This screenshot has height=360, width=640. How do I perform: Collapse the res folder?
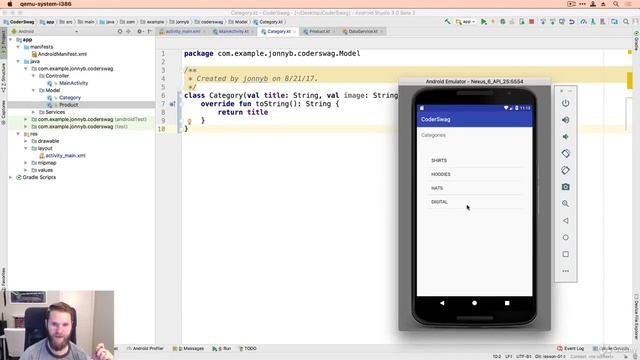(18, 134)
